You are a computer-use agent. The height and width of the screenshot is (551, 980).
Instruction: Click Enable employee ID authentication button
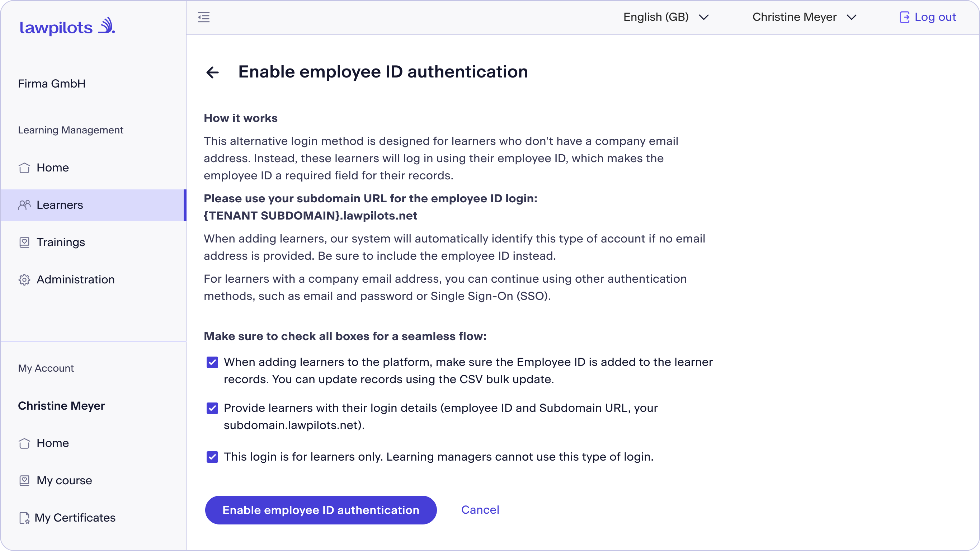[x=321, y=510]
